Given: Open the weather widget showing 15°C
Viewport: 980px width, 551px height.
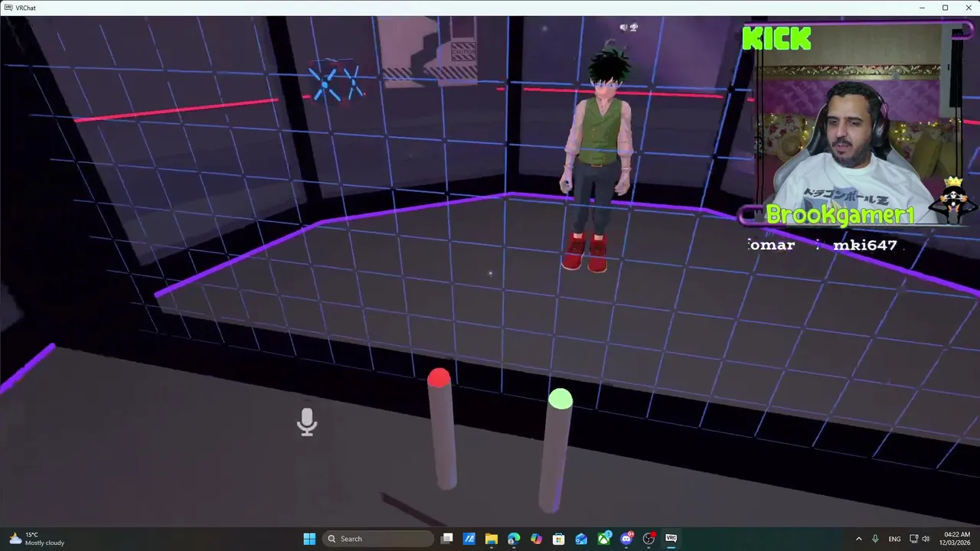Looking at the screenshot, I should coord(37,539).
